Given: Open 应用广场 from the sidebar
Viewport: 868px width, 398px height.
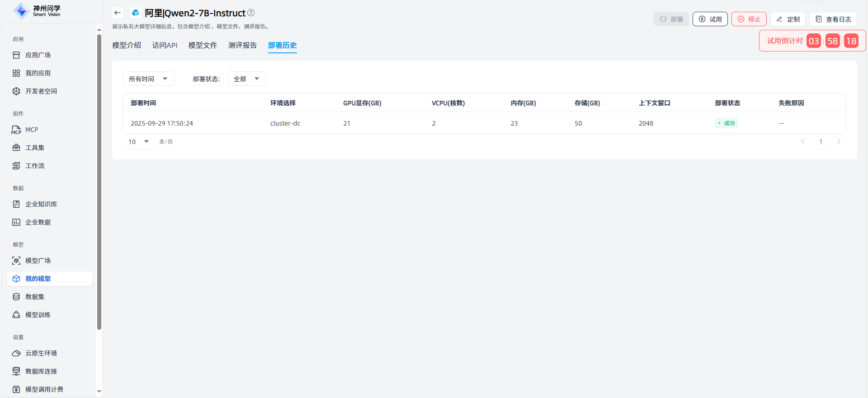Looking at the screenshot, I should [38, 55].
